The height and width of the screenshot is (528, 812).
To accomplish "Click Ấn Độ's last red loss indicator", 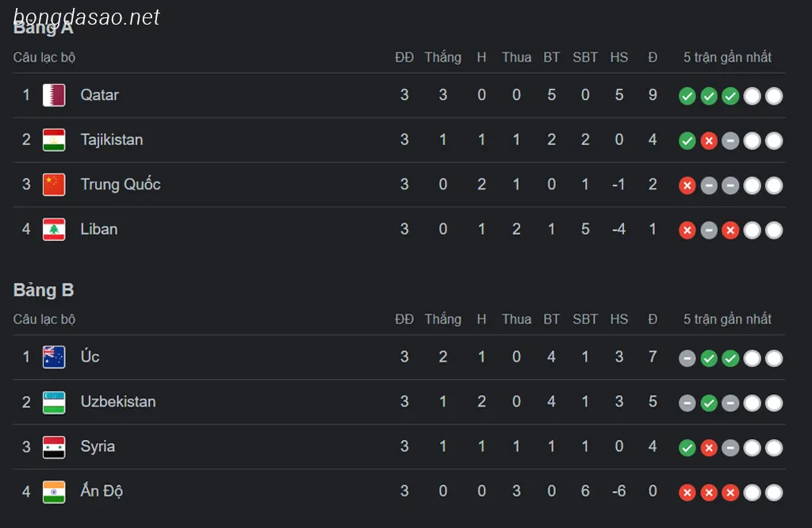I will coord(730,493).
